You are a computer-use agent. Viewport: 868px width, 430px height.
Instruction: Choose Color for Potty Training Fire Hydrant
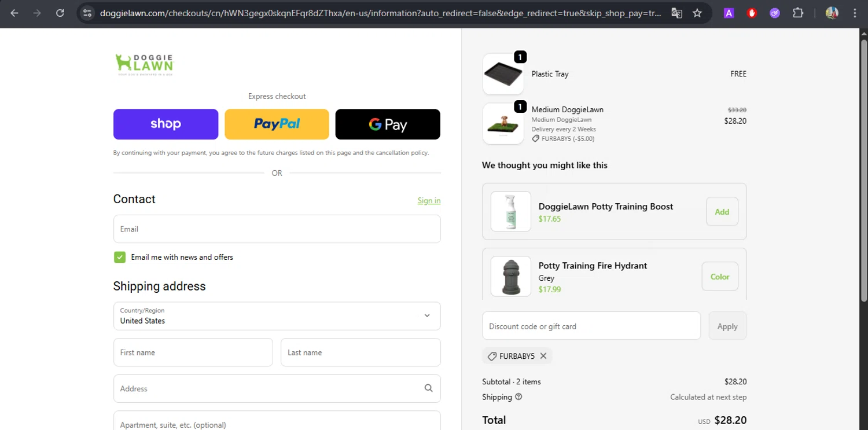click(x=720, y=277)
